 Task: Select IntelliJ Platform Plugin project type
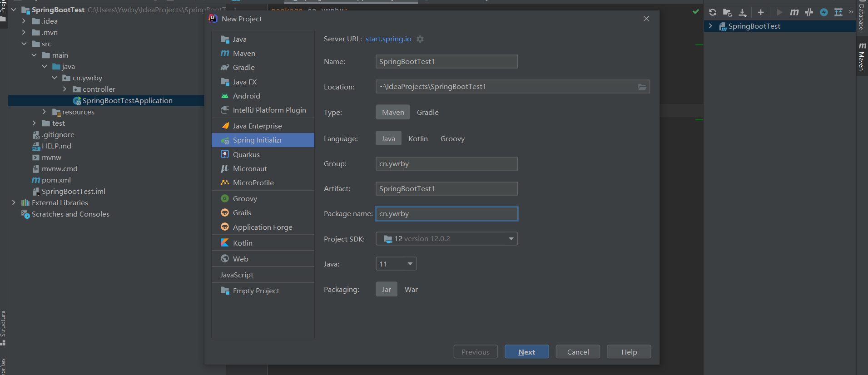pos(263,110)
